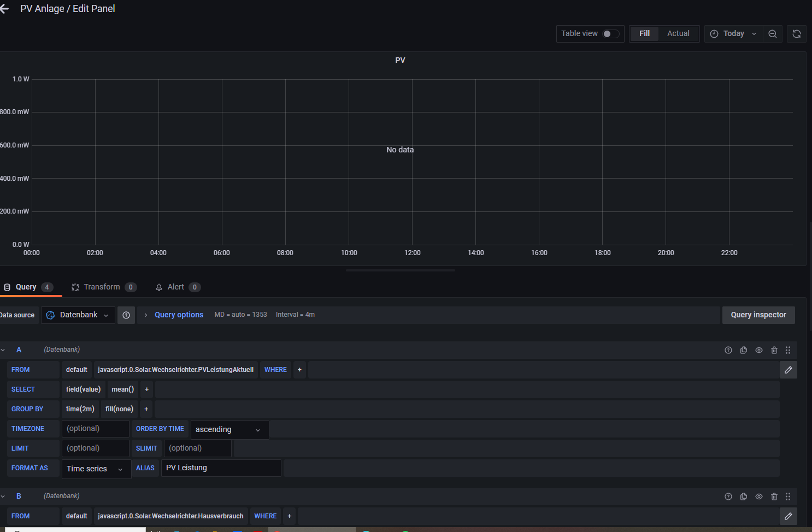Add a GROUP BY clause with plus

pyautogui.click(x=146, y=409)
